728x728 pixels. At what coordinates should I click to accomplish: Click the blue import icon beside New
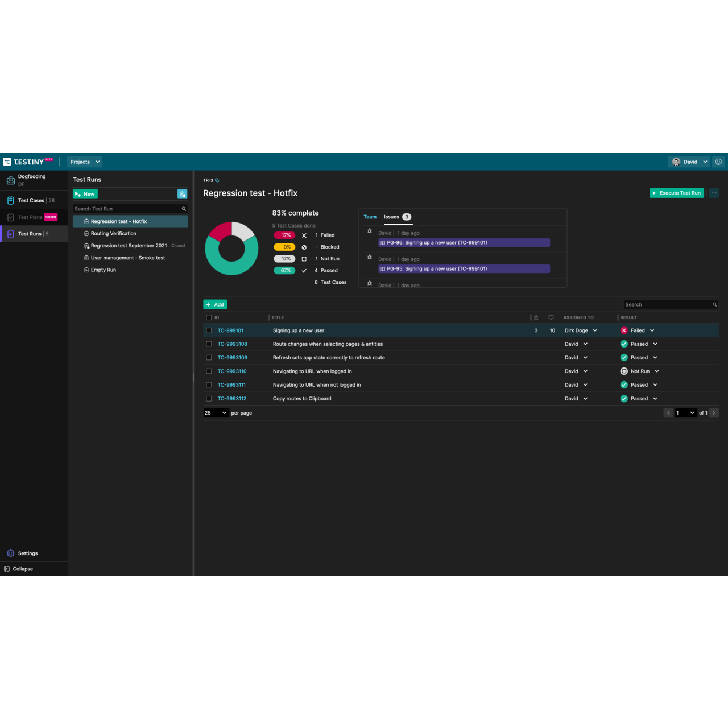(182, 195)
